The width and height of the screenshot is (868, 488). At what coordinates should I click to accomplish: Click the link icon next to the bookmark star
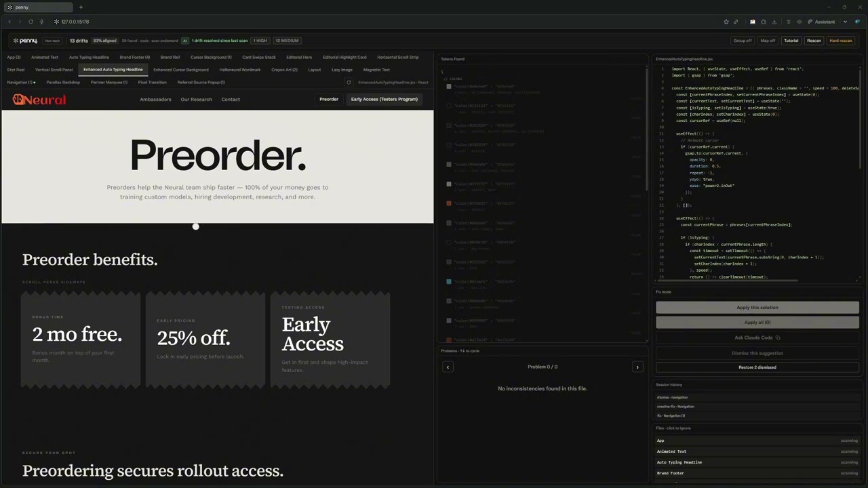click(736, 22)
